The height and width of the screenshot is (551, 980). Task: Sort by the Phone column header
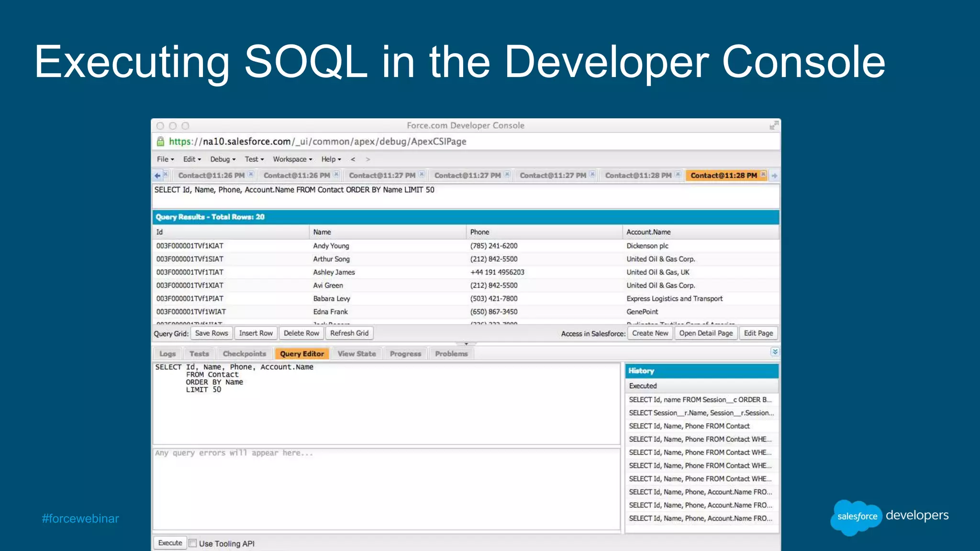pyautogui.click(x=544, y=232)
